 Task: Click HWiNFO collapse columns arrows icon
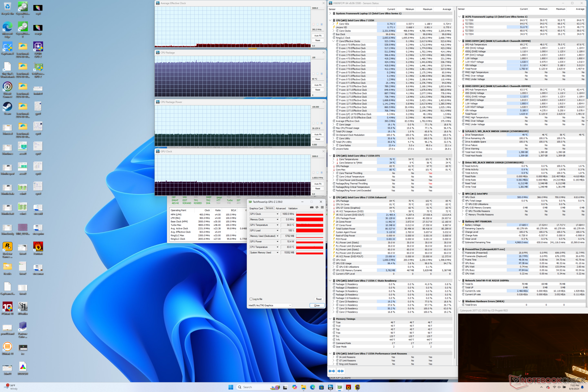pos(340,371)
